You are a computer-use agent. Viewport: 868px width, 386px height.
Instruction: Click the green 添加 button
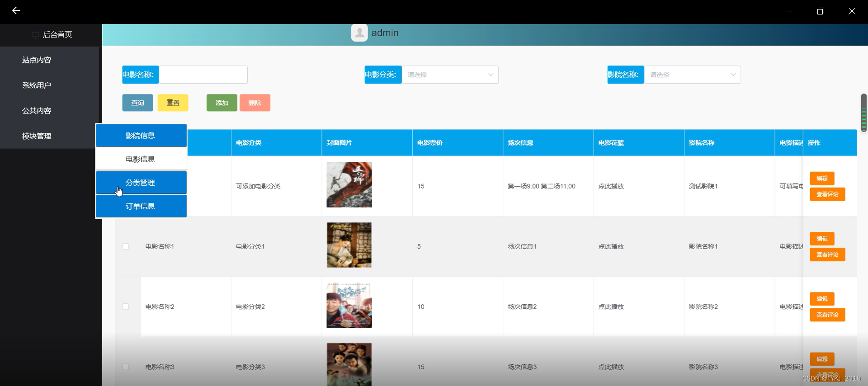[x=222, y=103]
